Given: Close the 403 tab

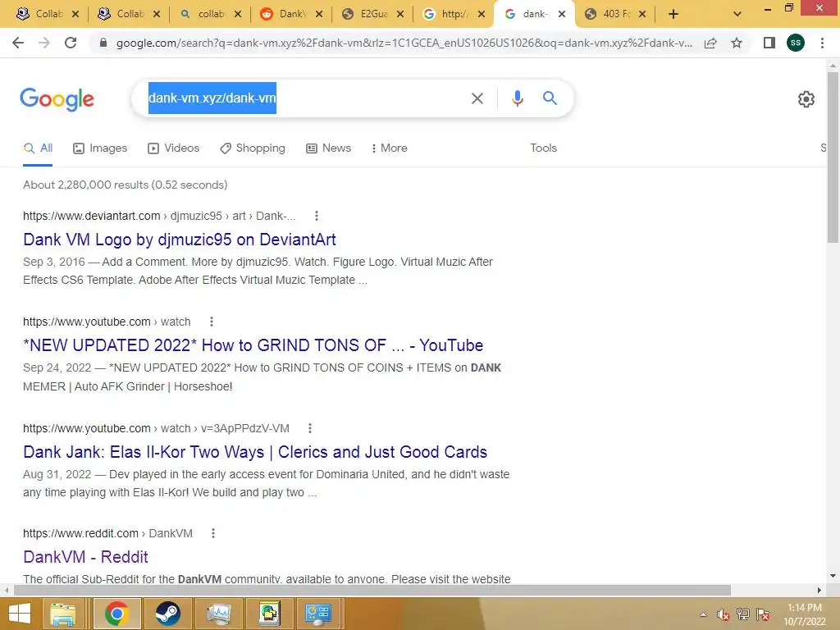Looking at the screenshot, I should pyautogui.click(x=642, y=15).
